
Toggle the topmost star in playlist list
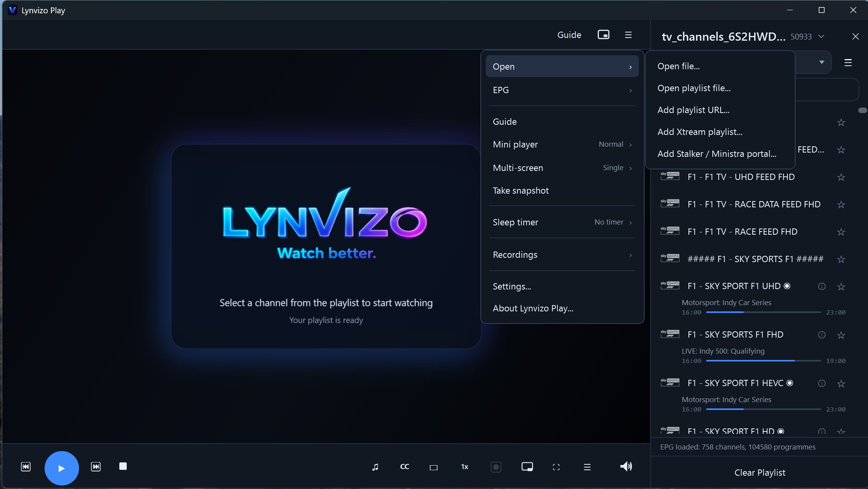click(841, 122)
